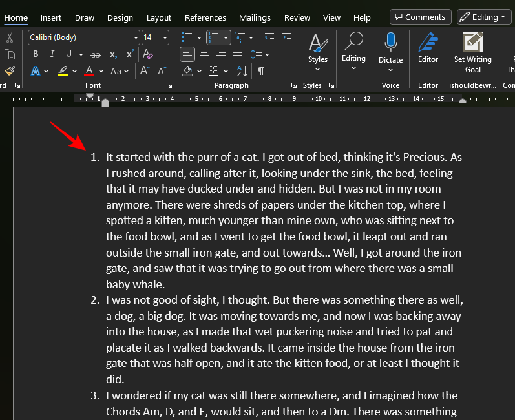The width and height of the screenshot is (515, 420).
Task: Click the Multilevel List icon
Action: click(241, 37)
